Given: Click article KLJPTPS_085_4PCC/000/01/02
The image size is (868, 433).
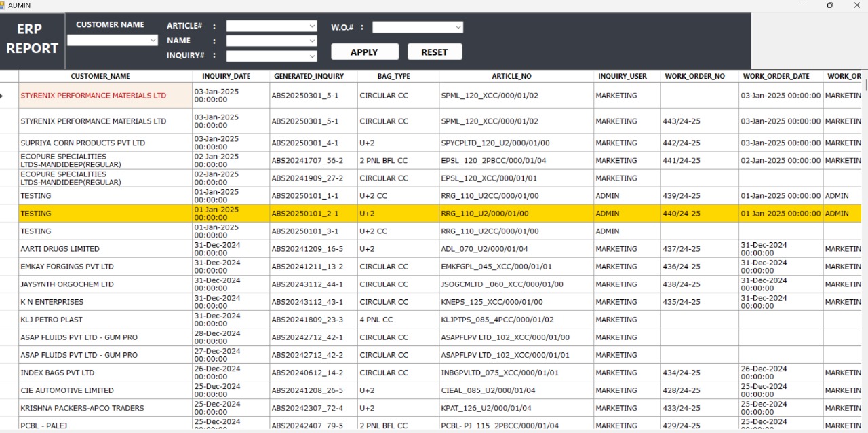Looking at the screenshot, I should 516,320.
